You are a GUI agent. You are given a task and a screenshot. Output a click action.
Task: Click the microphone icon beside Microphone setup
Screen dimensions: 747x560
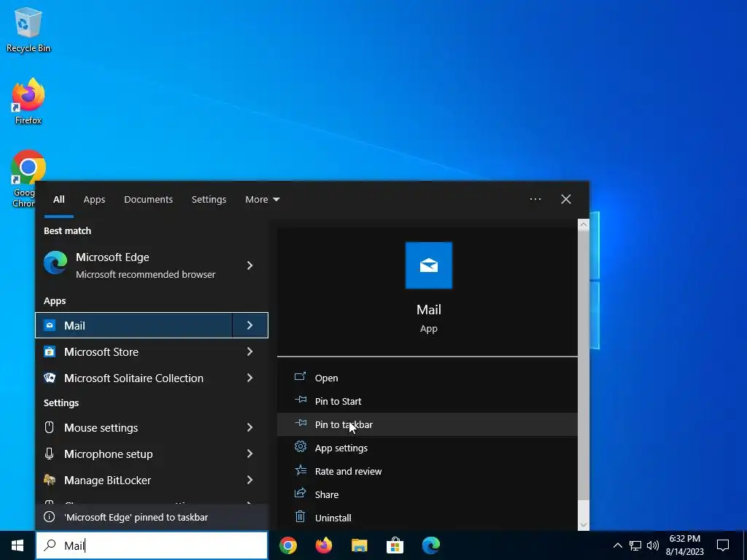[x=49, y=454]
